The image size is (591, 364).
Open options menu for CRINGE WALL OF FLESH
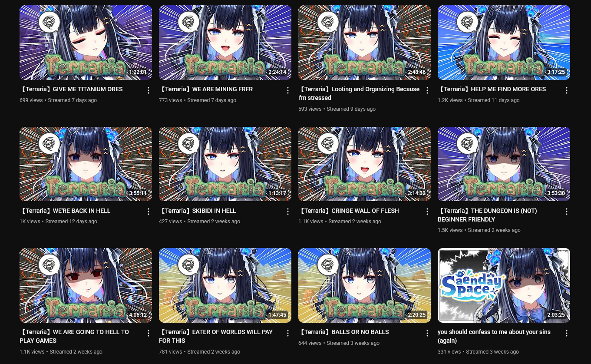427,212
